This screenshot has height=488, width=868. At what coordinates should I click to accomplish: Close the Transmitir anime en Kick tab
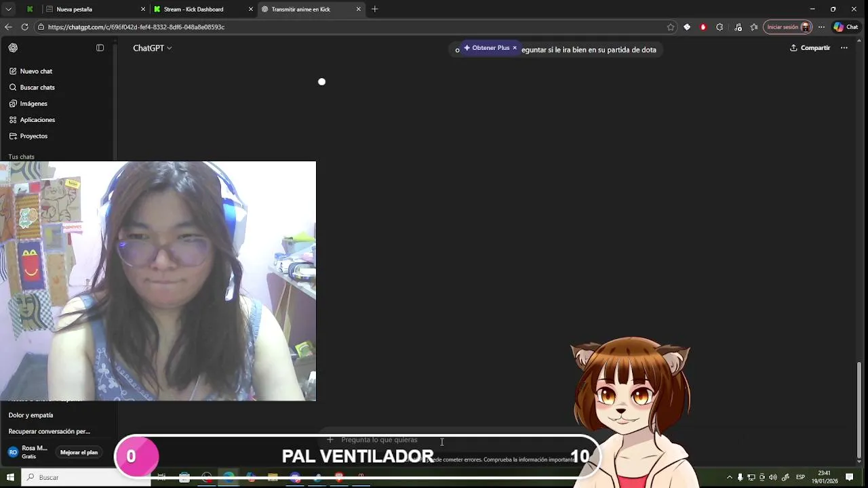coord(359,9)
